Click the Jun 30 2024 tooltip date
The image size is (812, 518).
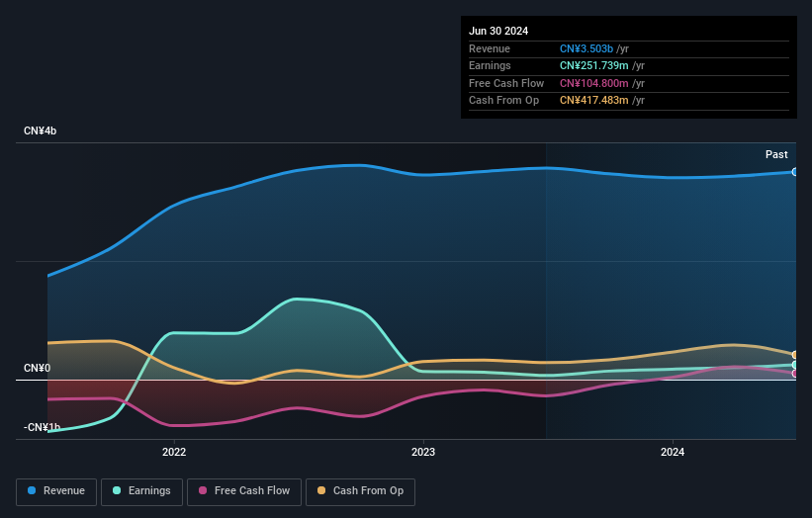[x=498, y=31]
